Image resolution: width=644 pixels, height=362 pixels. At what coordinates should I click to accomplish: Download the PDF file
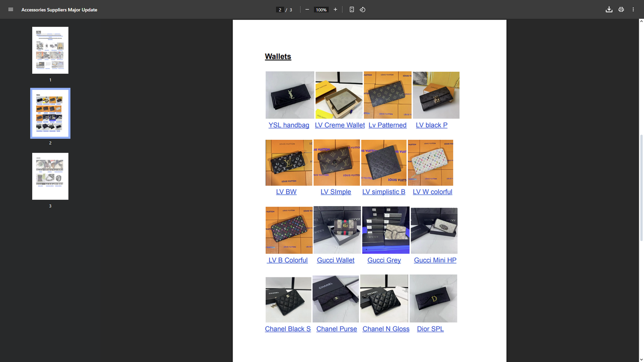coord(609,9)
